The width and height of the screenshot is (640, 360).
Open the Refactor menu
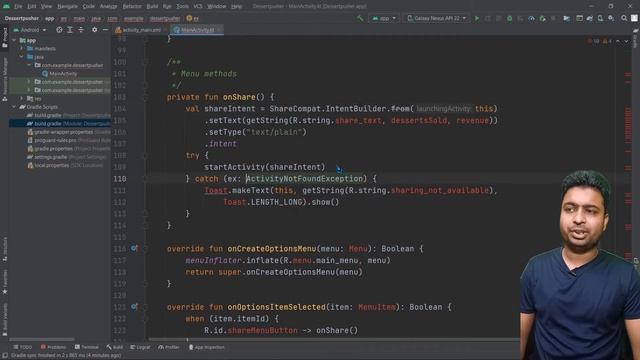tap(132, 7)
